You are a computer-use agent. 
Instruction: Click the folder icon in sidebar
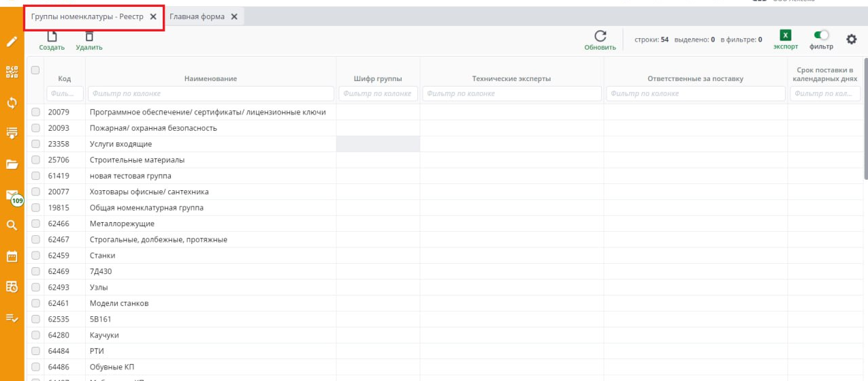point(12,164)
